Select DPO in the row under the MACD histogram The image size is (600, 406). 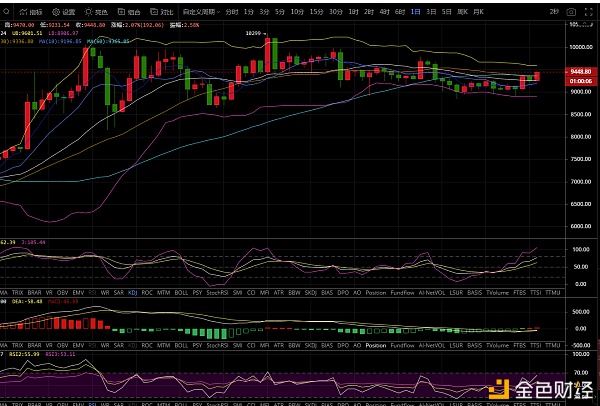[x=343, y=346]
